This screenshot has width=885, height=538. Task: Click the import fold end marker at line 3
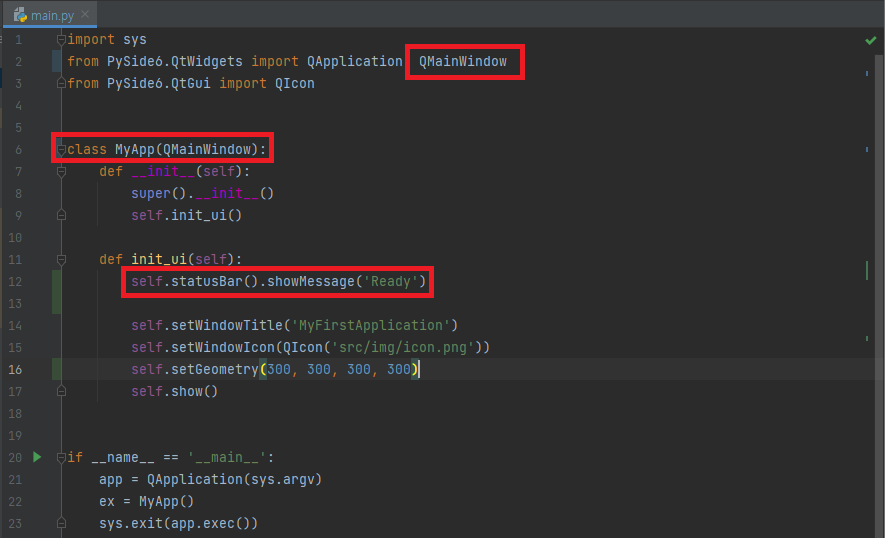[62, 84]
